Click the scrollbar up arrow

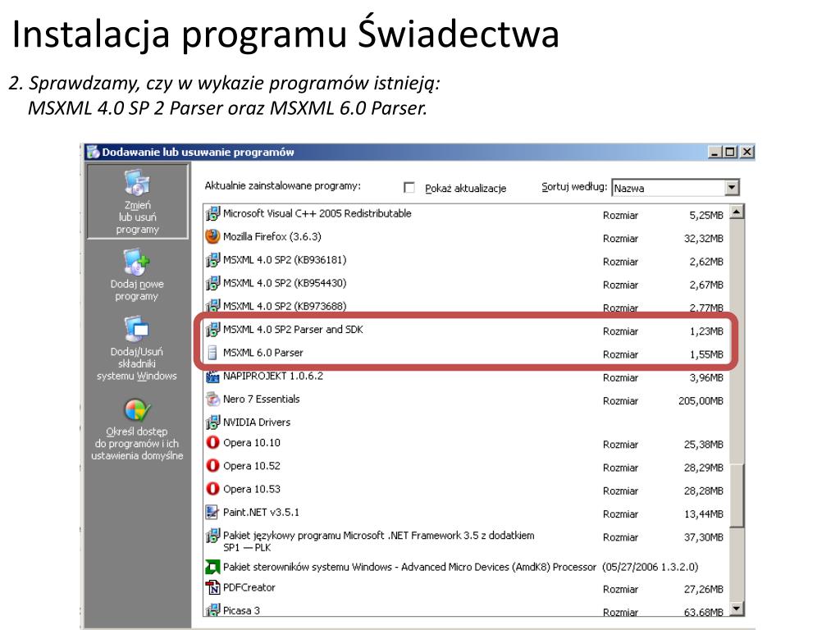(737, 212)
